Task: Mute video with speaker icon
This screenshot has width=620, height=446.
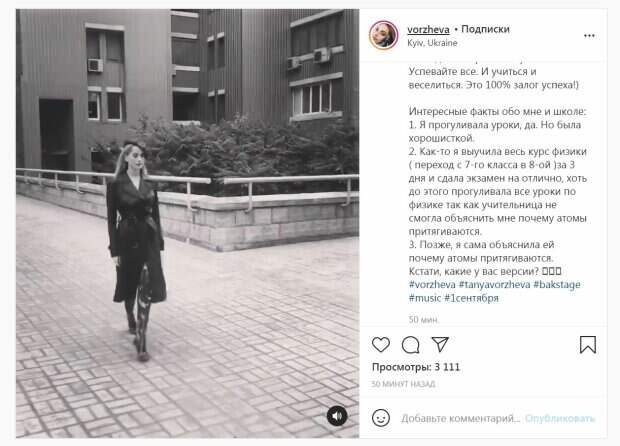Action: click(x=337, y=416)
